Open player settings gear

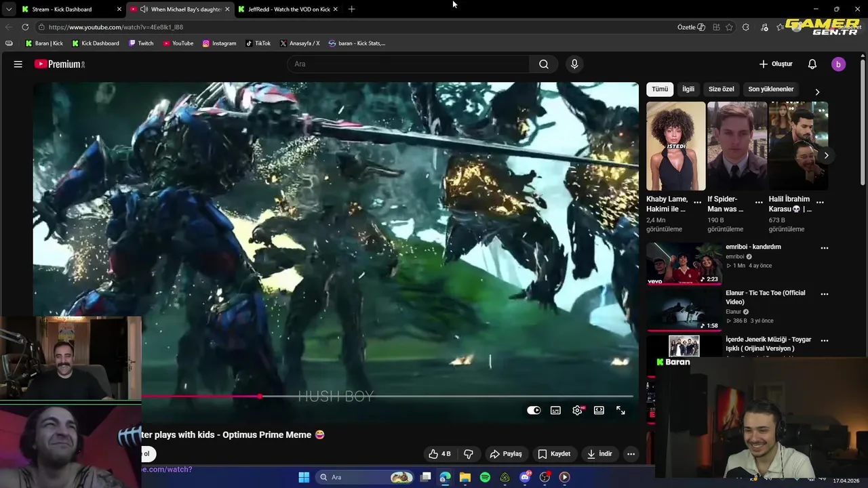[x=578, y=410]
